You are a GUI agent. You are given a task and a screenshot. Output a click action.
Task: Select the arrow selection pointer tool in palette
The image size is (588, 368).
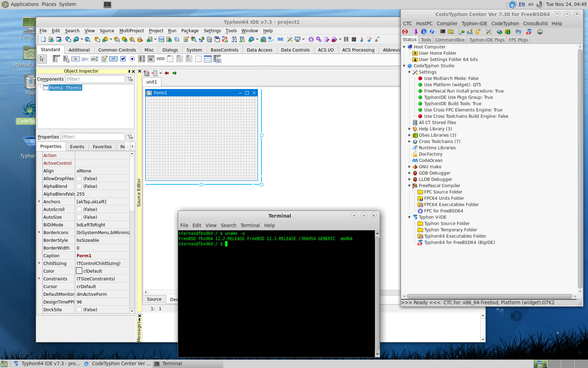(x=42, y=59)
